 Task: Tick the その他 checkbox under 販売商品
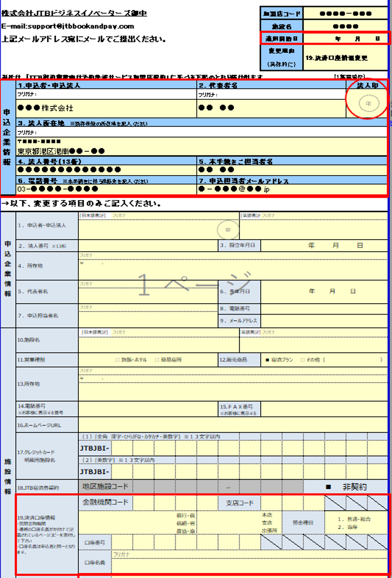coord(303,360)
